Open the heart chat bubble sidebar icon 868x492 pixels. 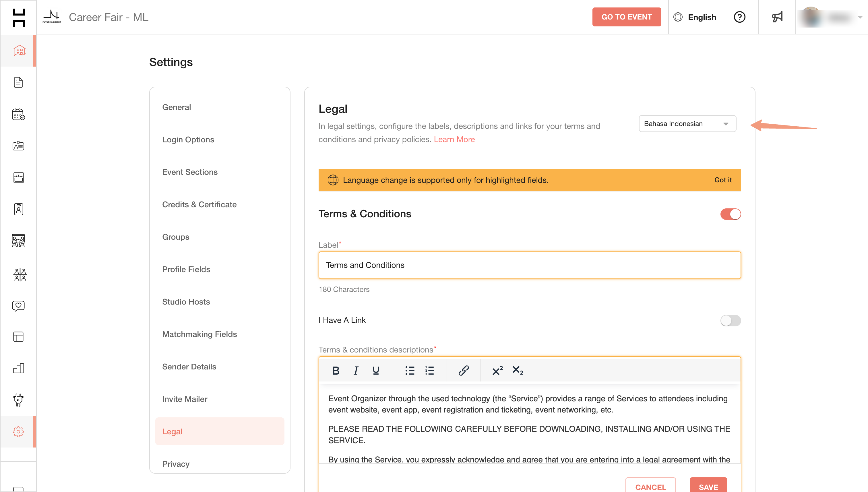[x=19, y=306]
